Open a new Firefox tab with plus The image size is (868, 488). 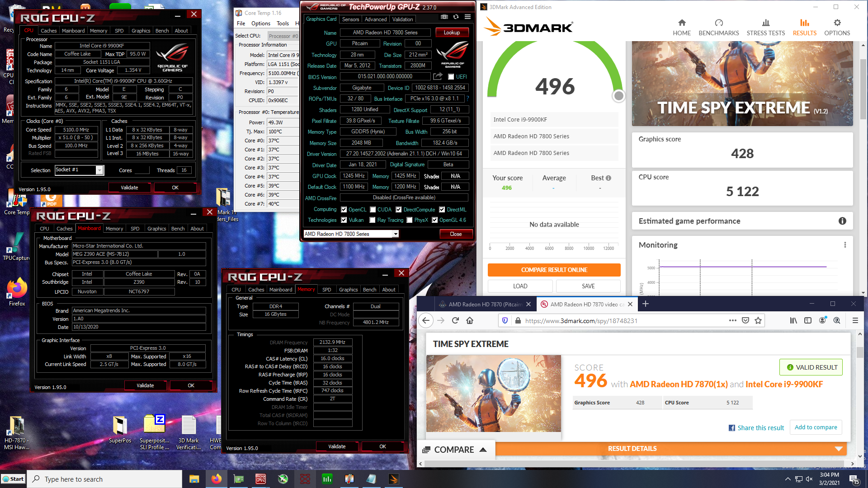point(646,304)
